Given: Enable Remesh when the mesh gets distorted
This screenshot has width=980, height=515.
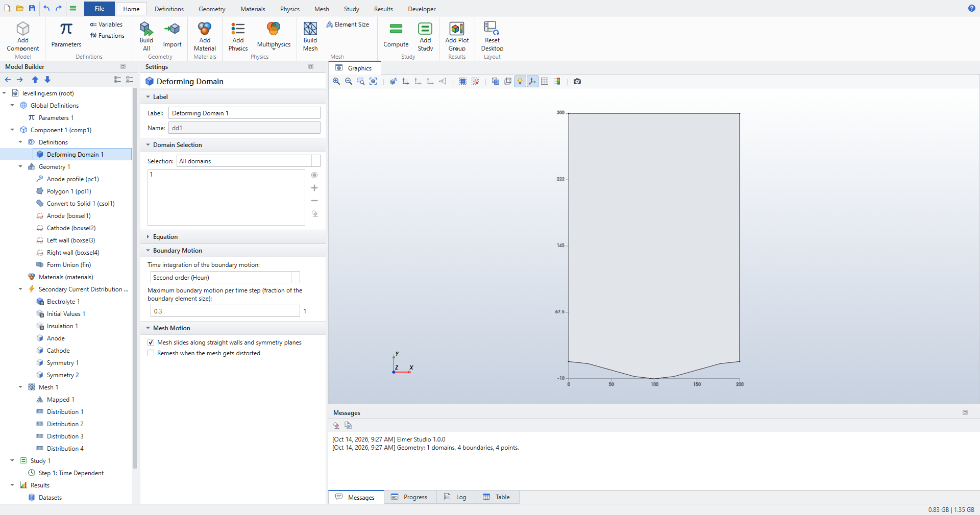Looking at the screenshot, I should pyautogui.click(x=151, y=353).
